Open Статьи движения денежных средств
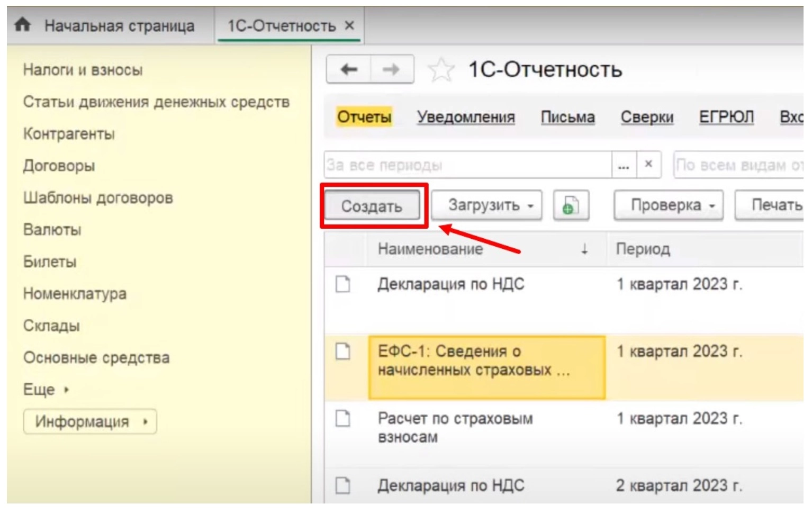812x513 pixels. (156, 102)
